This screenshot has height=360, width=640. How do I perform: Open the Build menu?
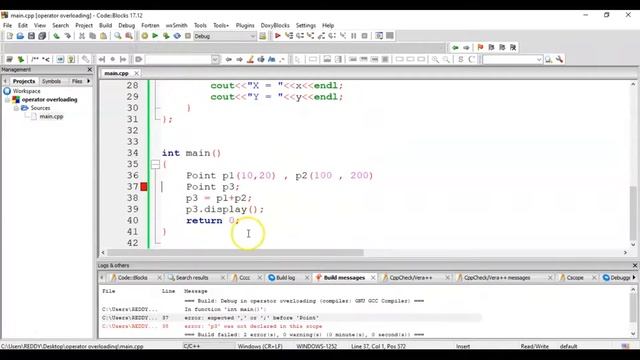pos(105,25)
